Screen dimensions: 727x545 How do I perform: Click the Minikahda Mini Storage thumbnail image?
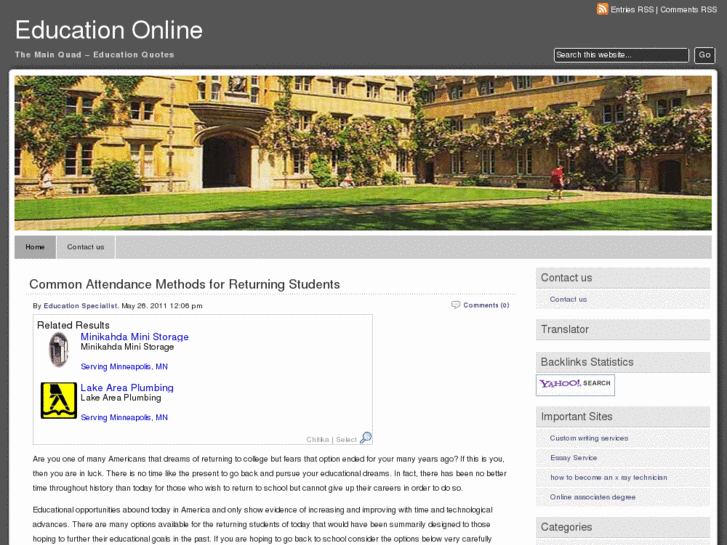[x=59, y=350]
